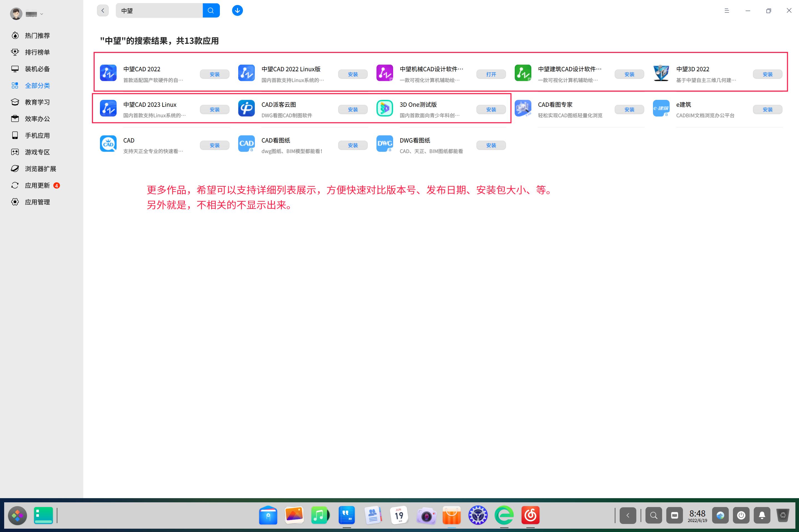Image resolution: width=799 pixels, height=532 pixels.
Task: Open 中望机械CAD设计软件 via 打开 button
Action: tap(491, 74)
